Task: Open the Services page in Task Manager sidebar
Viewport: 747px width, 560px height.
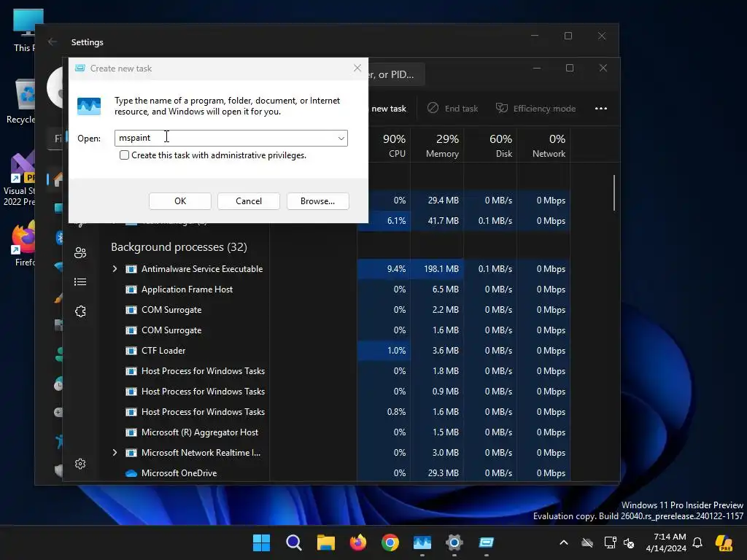Action: pyautogui.click(x=80, y=311)
